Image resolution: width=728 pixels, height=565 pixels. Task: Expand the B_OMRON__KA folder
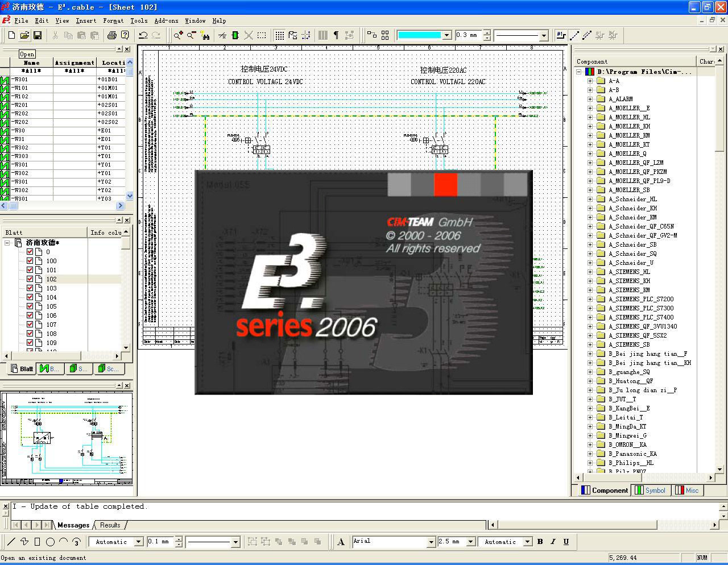[x=590, y=444]
